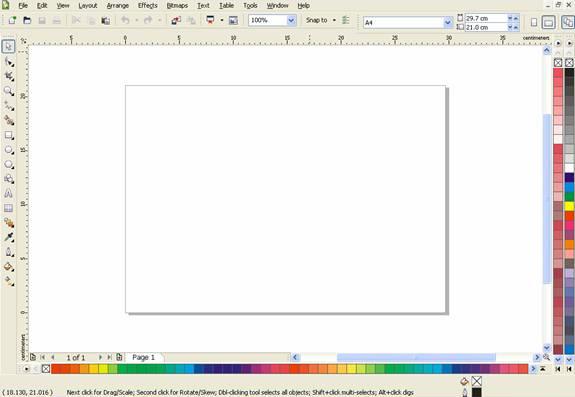Toggle page layout setting for all pages
The width and height of the screenshot is (575, 397).
pos(568,22)
